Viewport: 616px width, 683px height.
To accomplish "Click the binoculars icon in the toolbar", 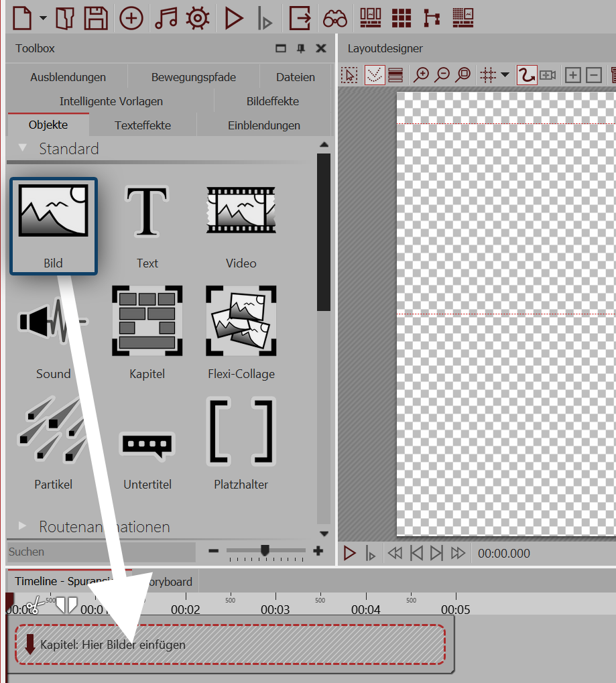I will 334,18.
